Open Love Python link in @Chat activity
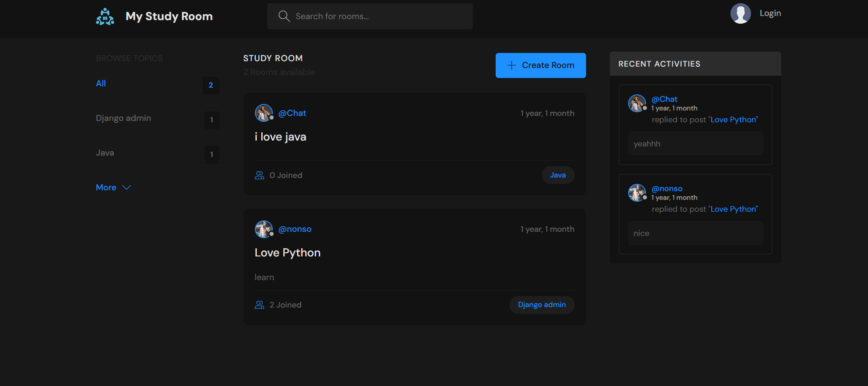The width and height of the screenshot is (868, 386). [x=733, y=120]
